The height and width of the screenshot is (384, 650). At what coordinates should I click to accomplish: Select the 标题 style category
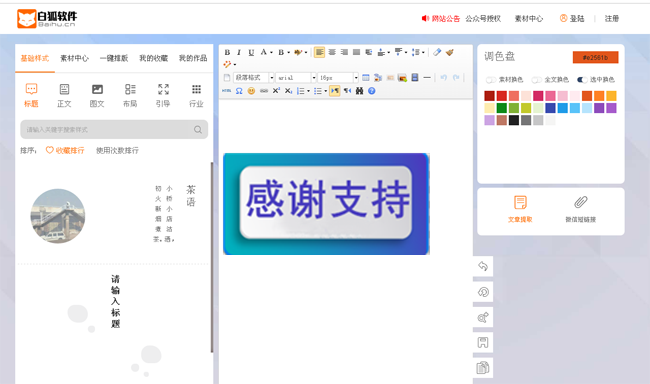coord(31,95)
